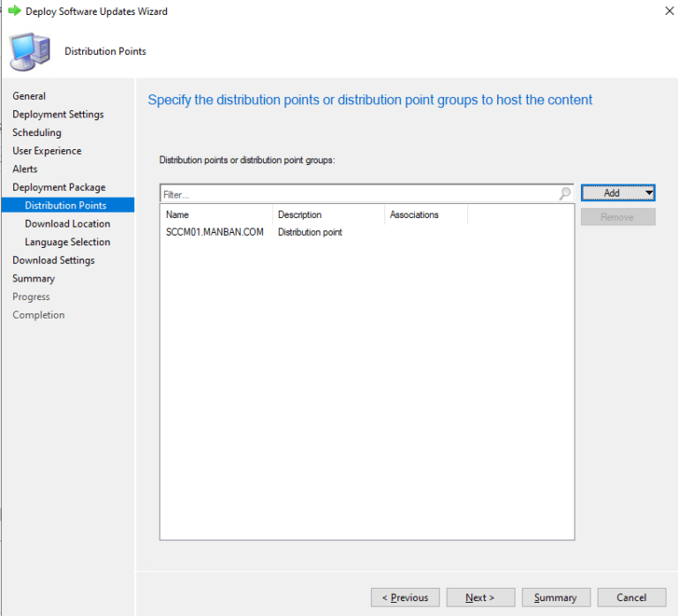Select highlighted Distribution Points sidebar item
The width and height of the screenshot is (678, 616).
(68, 205)
